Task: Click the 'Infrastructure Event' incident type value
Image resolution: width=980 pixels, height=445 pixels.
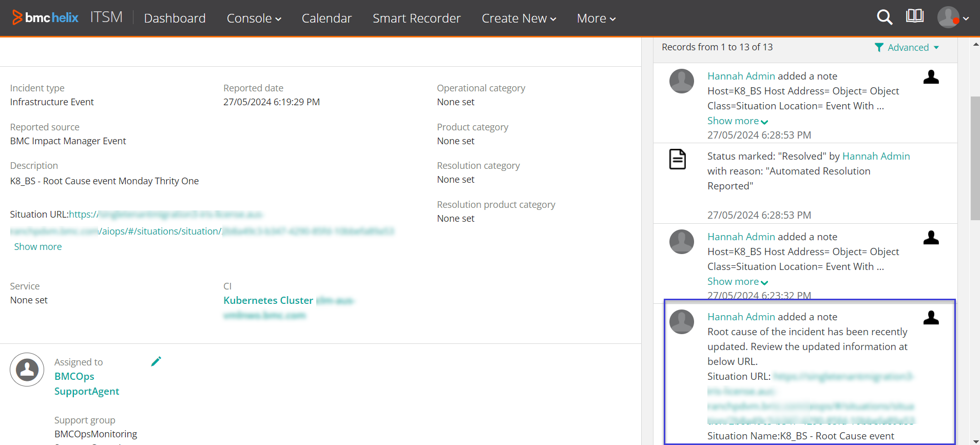Action: (52, 102)
